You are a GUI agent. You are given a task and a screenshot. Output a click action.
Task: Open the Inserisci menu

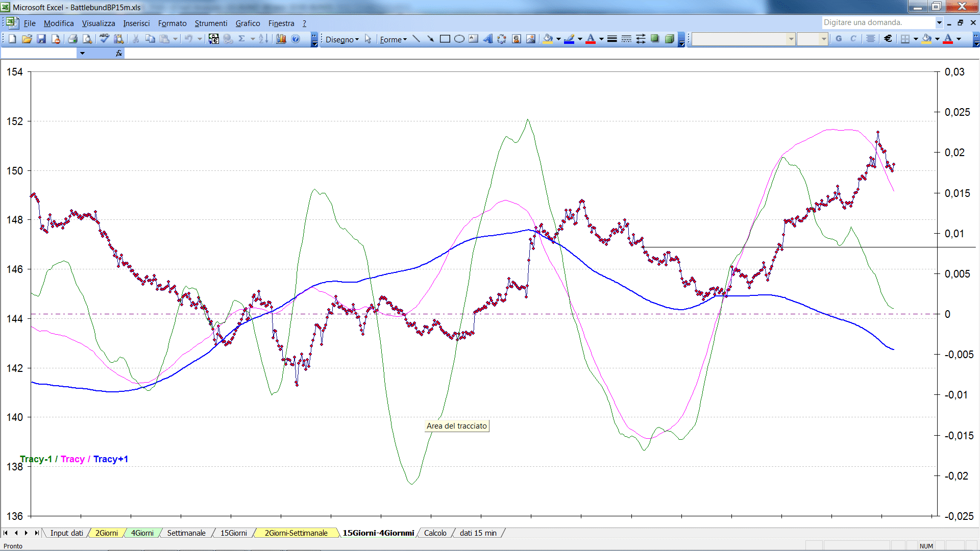tap(136, 23)
